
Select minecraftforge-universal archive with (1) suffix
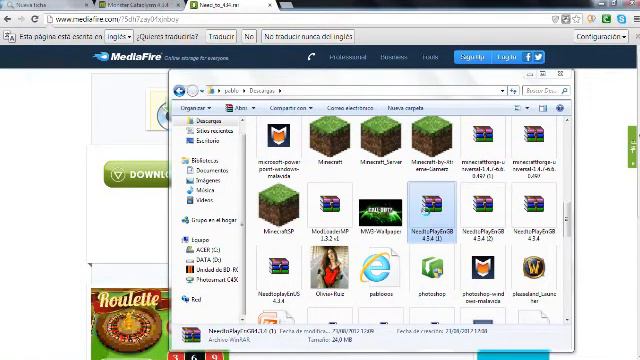pos(483,135)
